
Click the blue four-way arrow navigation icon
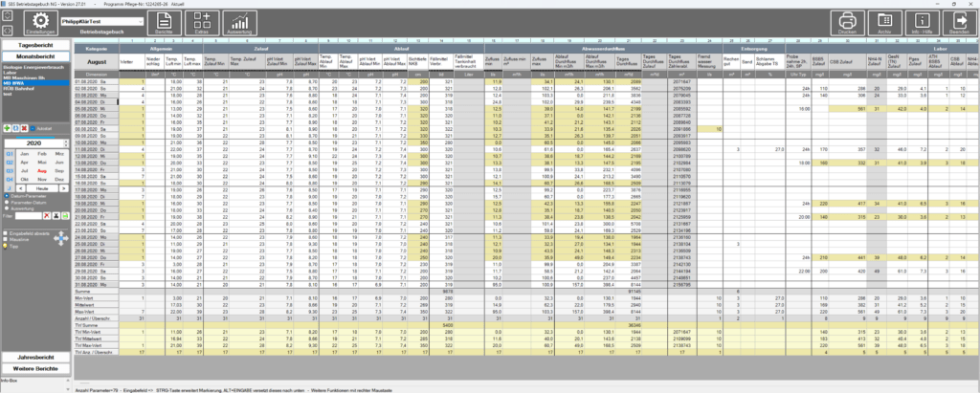[x=61, y=238]
